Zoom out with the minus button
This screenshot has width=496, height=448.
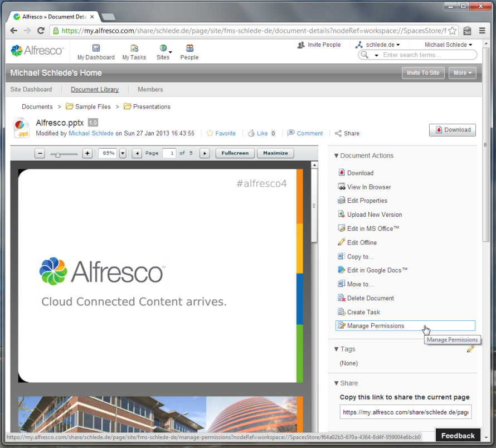pyautogui.click(x=40, y=153)
